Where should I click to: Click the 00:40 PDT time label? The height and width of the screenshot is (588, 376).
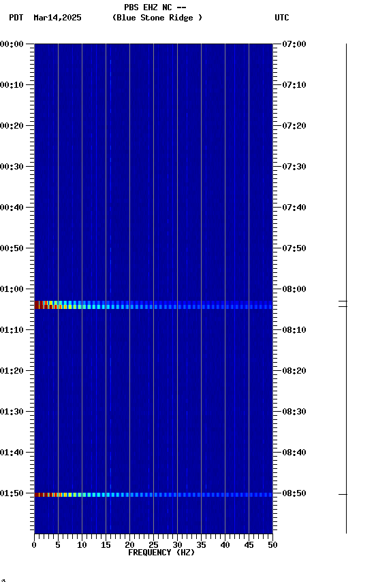click(12, 208)
